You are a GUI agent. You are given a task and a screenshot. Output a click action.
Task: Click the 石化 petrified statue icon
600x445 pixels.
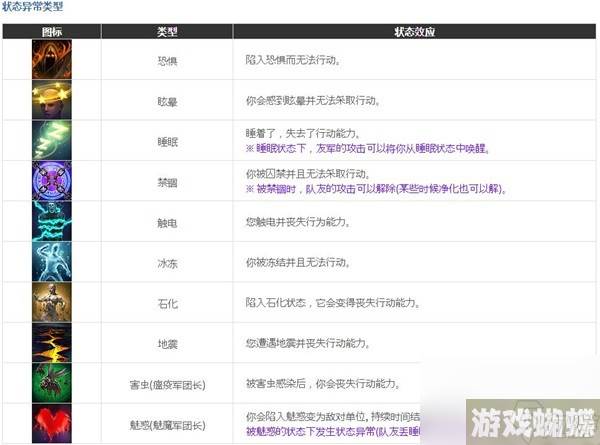click(x=52, y=302)
